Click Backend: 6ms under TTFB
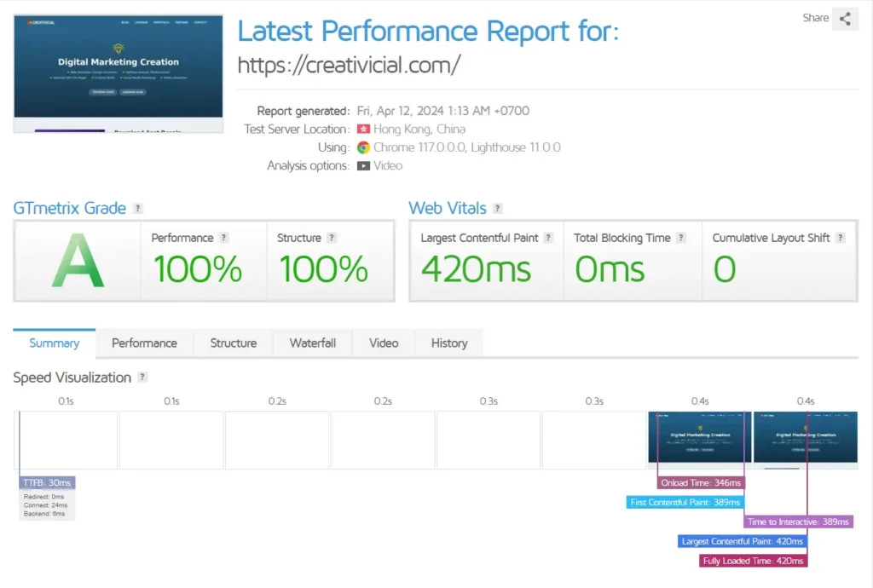Image resolution: width=873 pixels, height=588 pixels. [x=44, y=514]
